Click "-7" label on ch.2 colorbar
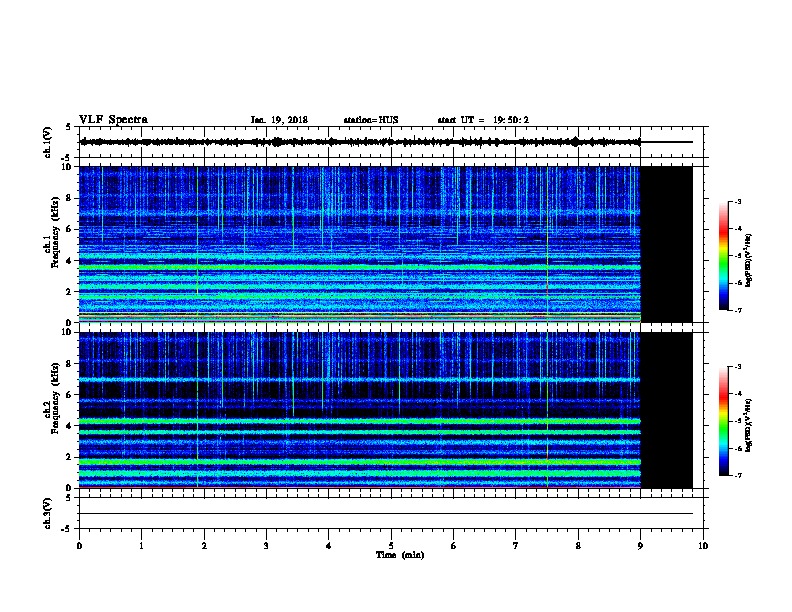Image resolution: width=792 pixels, height=612 pixels. (738, 475)
